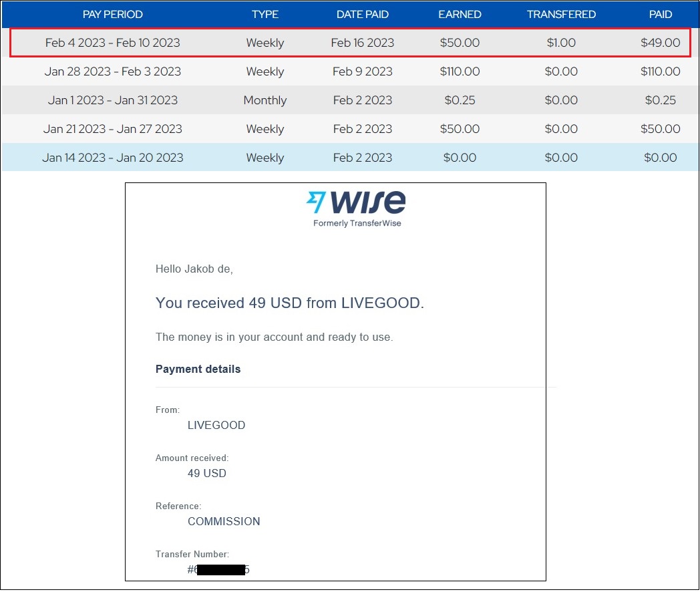Select pay period Jan 28 2023 - Feb 3 2023
Screen dimensions: 700x592
point(112,71)
